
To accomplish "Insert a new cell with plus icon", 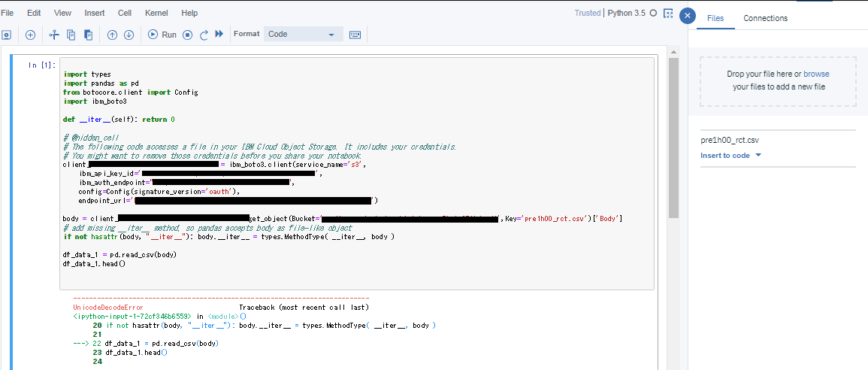I will tap(31, 35).
